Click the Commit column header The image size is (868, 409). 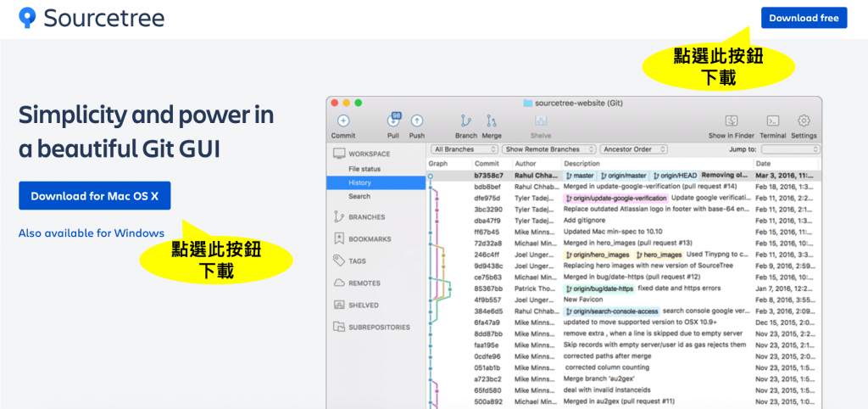pos(487,164)
